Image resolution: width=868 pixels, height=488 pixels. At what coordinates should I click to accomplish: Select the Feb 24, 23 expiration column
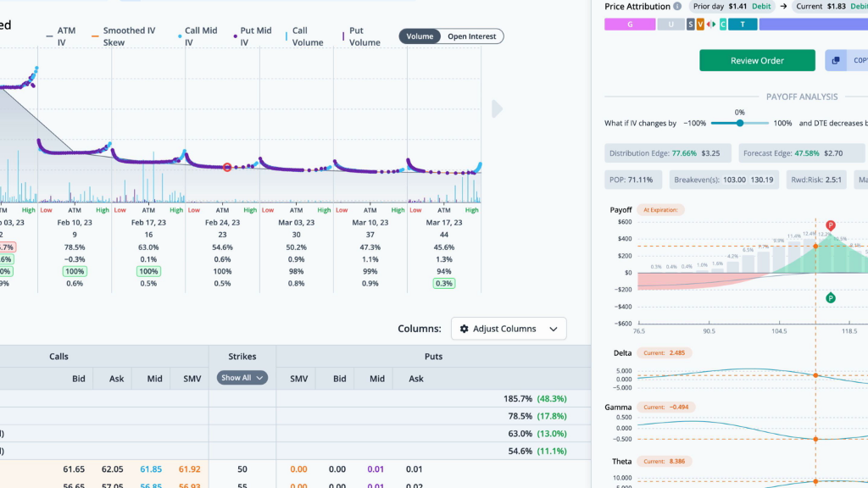222,223
